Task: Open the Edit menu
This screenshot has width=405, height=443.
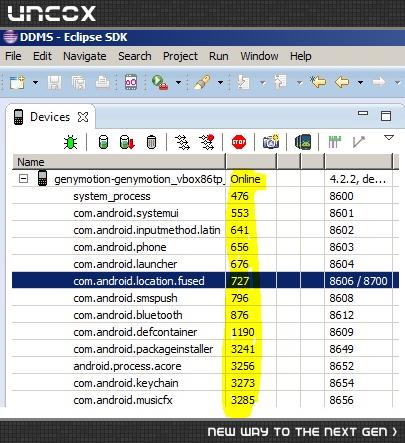Action: (42, 56)
